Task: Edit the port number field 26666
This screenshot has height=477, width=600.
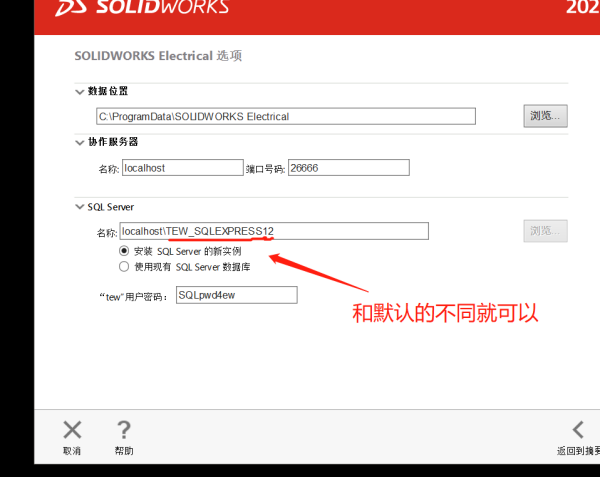Action: [x=349, y=168]
